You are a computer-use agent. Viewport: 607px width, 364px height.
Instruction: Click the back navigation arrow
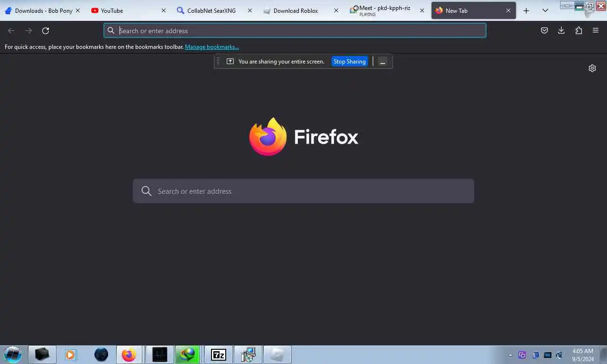pos(11,30)
